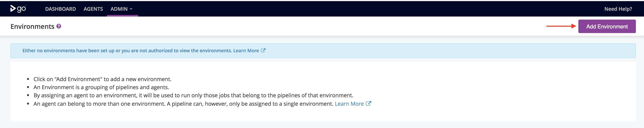Click external link icon after bullet list
This screenshot has height=128, width=644.
368,103
